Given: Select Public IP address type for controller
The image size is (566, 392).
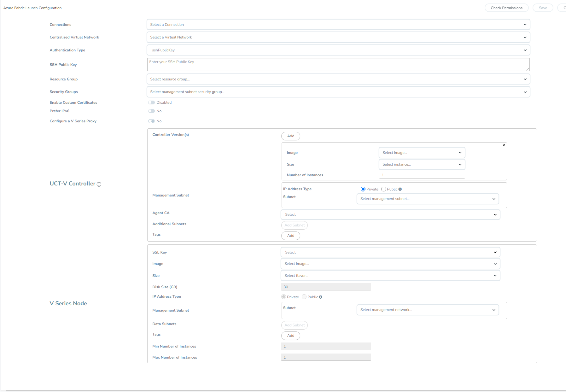Looking at the screenshot, I should [x=383, y=189].
